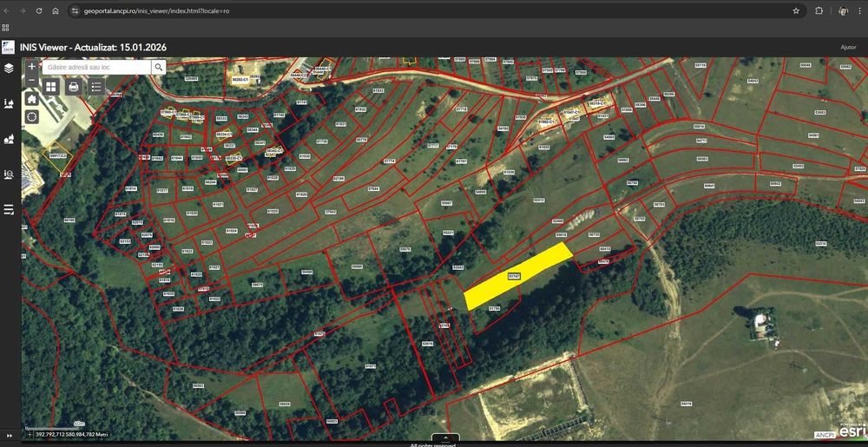Open the layer list panel icon

[9, 68]
